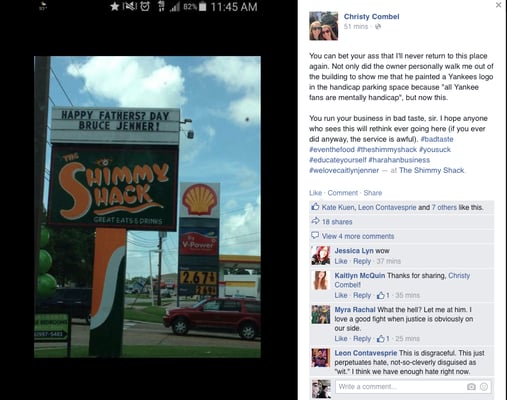Open Christy Combel's profile picture

(323, 26)
